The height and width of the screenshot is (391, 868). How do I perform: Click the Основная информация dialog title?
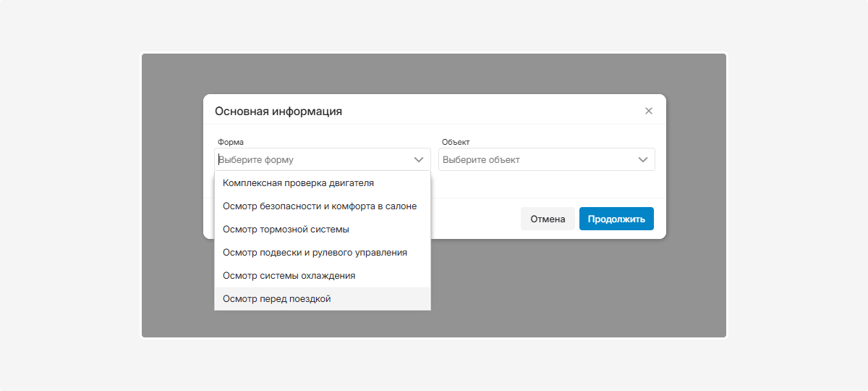tap(278, 111)
